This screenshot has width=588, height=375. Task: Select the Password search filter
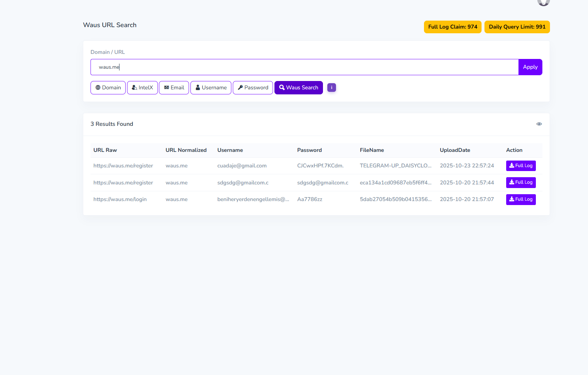point(253,88)
